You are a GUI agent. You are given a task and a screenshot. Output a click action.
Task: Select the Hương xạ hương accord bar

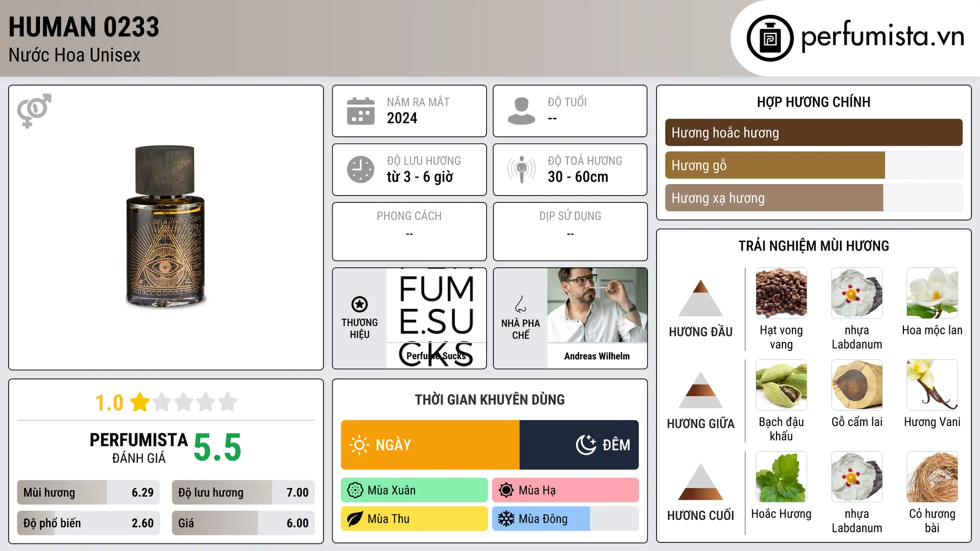coord(813,198)
